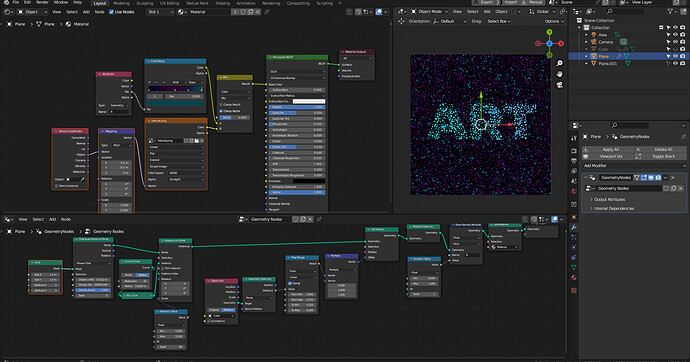Open the Output properties tab icon
The image size is (690, 362).
click(574, 161)
